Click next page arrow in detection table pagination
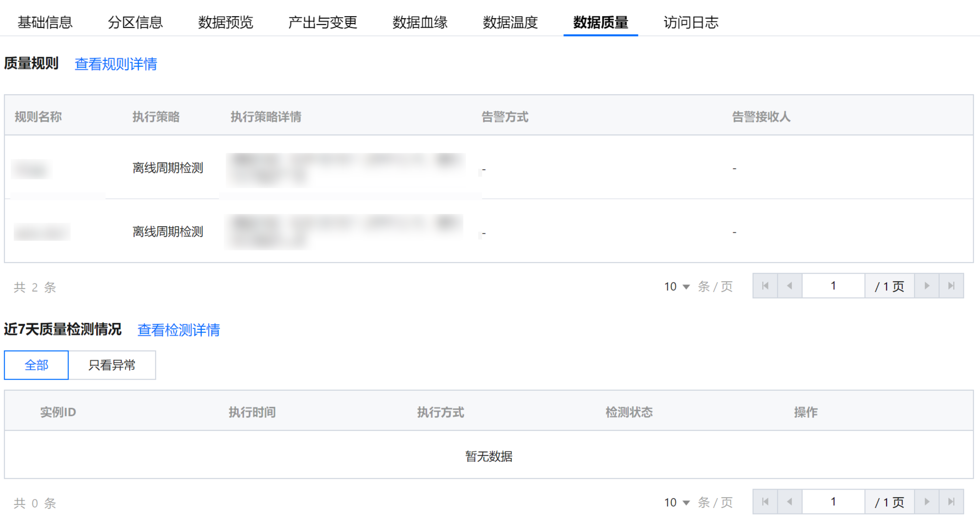This screenshot has height=532, width=980. tap(927, 502)
